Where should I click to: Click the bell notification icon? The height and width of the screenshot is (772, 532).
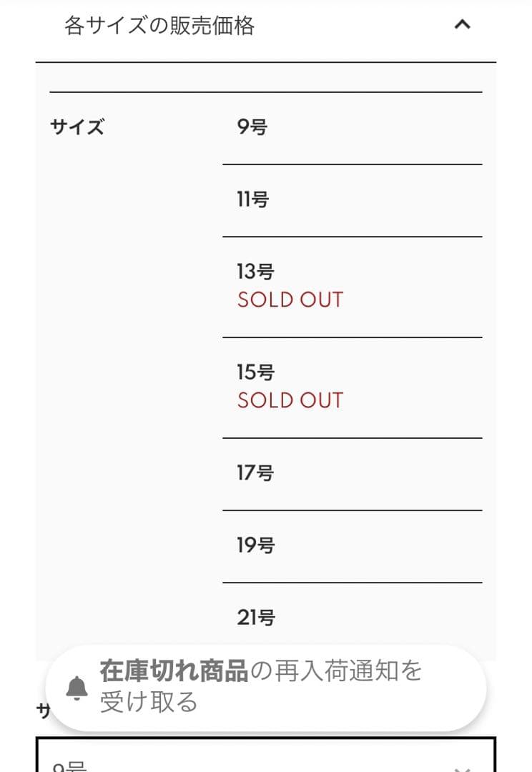(x=77, y=688)
